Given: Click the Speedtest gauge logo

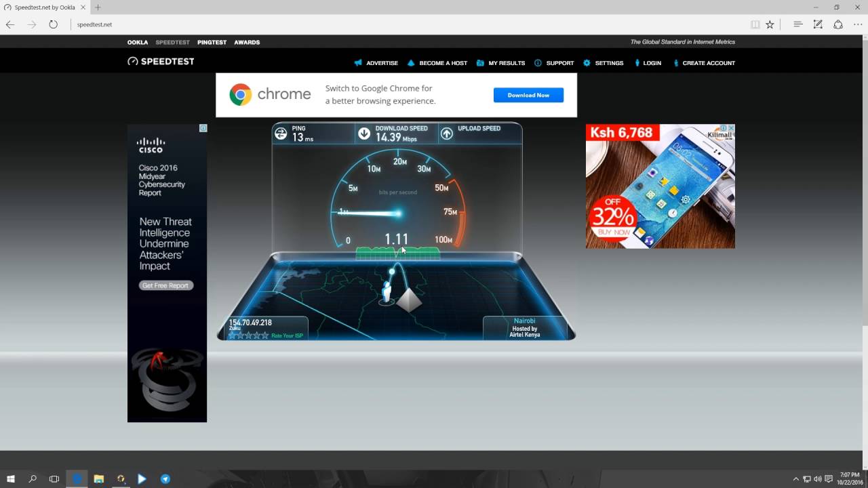Looking at the screenshot, I should click(x=133, y=61).
